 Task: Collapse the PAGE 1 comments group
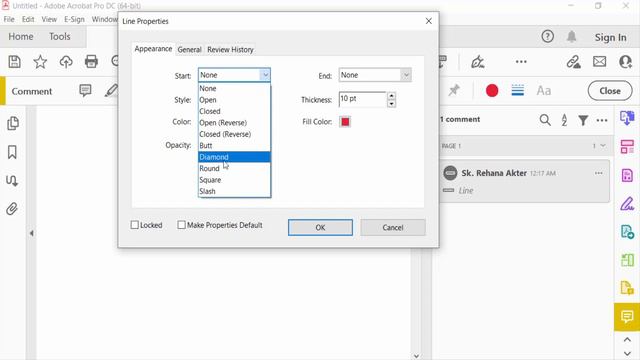[603, 146]
